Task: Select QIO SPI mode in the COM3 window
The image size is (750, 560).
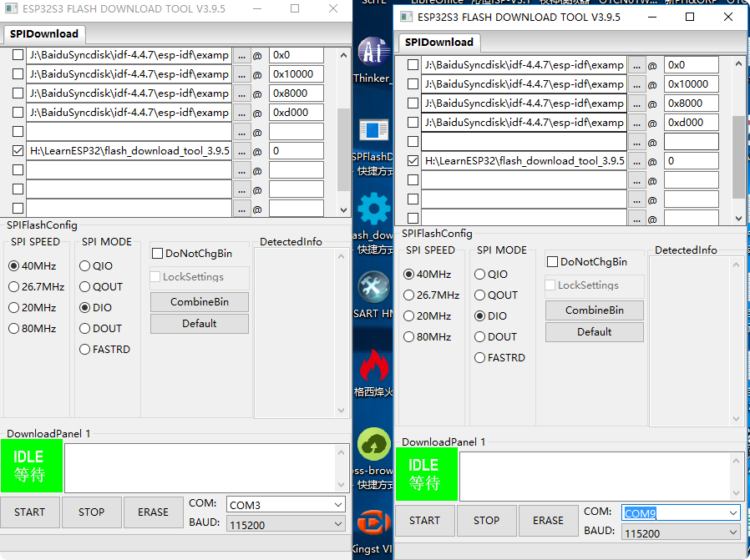Action: tap(96, 265)
